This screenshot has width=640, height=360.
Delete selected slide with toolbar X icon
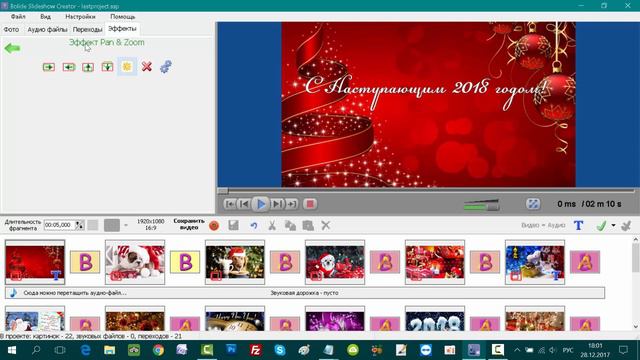pyautogui.click(x=325, y=225)
